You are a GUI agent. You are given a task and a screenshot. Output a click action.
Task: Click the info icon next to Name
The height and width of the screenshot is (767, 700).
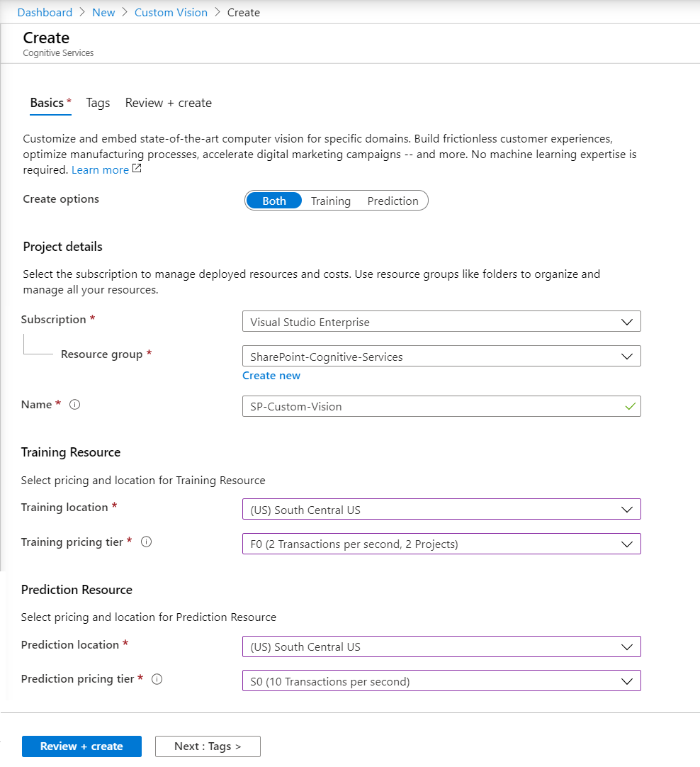point(75,405)
